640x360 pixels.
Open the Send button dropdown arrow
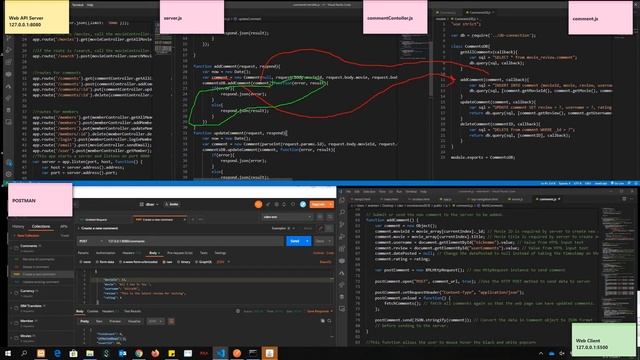click(308, 241)
